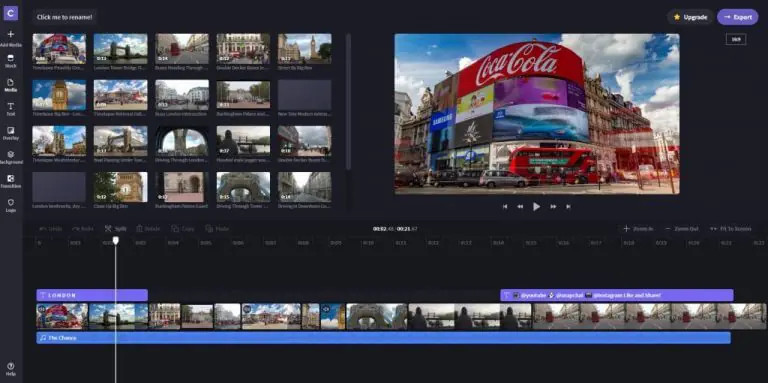Click the Coca-Cola preview video frame
This screenshot has height=383, width=768.
(537, 114)
